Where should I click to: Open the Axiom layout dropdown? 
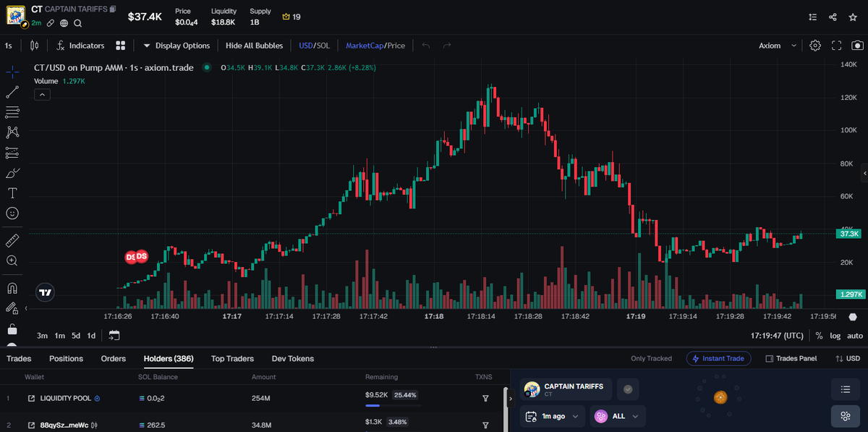(778, 46)
